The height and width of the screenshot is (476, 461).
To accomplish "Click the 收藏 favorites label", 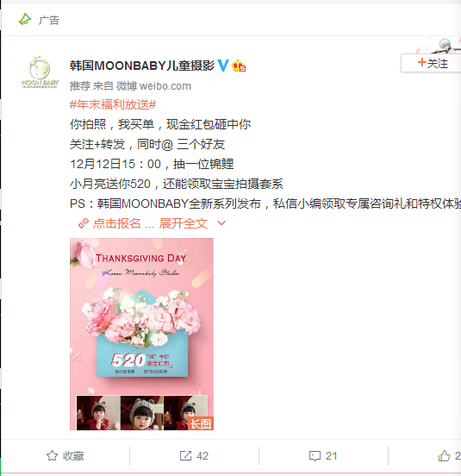I will [73, 455].
